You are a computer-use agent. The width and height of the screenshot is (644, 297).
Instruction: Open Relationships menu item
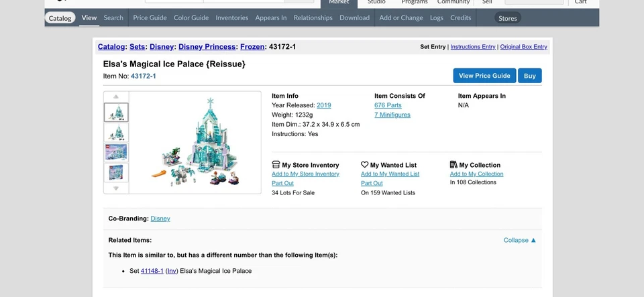click(313, 17)
